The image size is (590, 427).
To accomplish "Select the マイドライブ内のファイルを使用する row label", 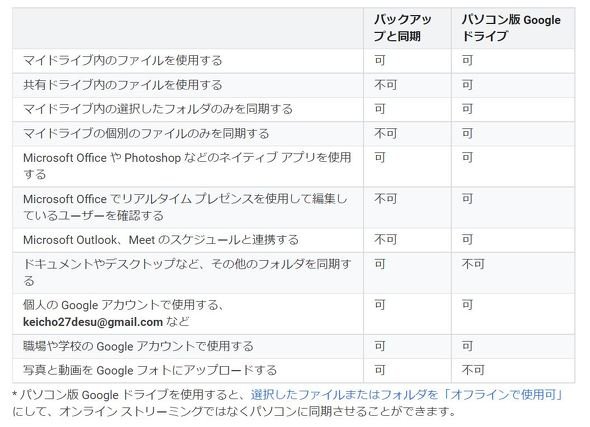I will point(123,61).
